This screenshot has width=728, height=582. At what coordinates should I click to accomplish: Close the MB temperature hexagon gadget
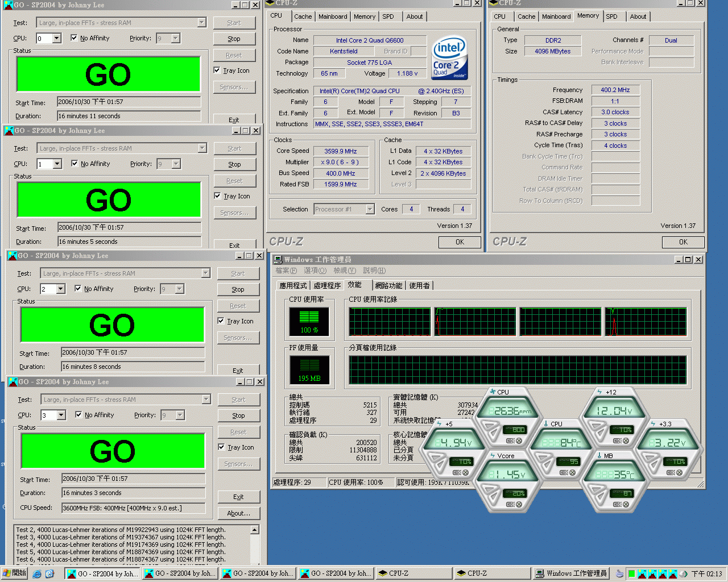click(x=626, y=504)
